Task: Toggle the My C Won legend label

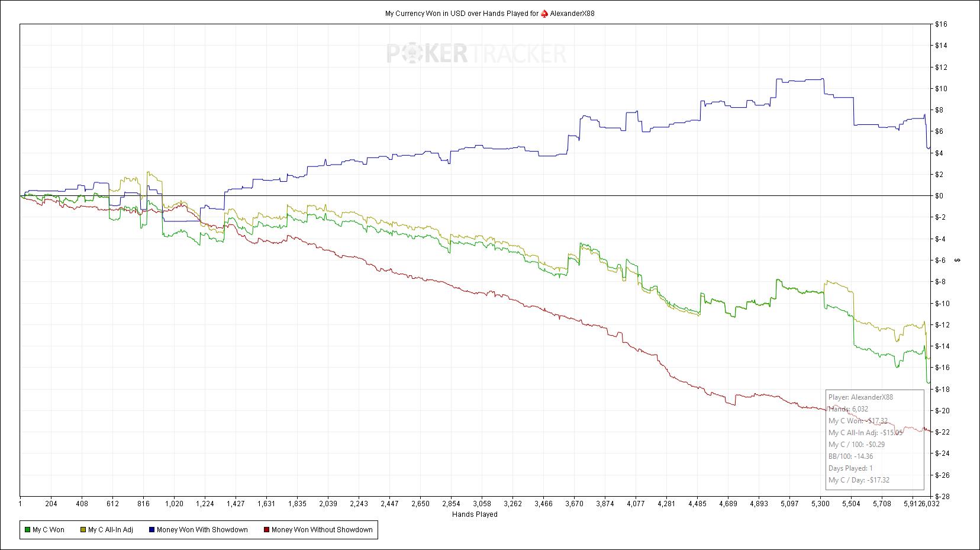Action: (x=49, y=530)
